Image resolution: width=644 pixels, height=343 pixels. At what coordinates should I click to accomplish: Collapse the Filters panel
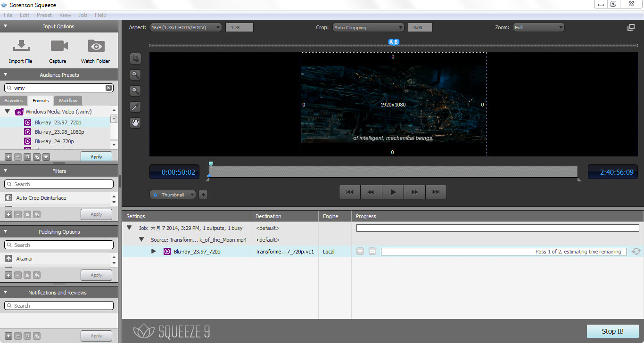click(x=6, y=171)
